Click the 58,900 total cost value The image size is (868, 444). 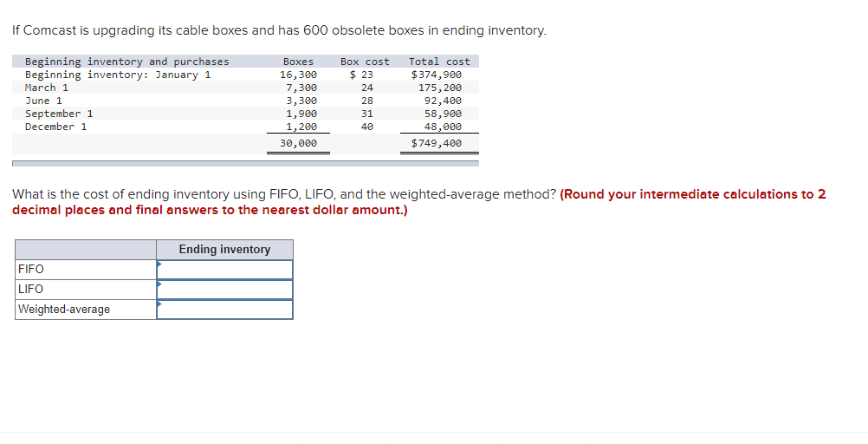point(443,114)
